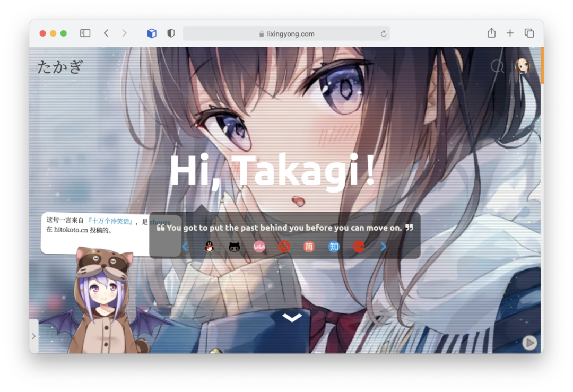Open the Jianshu social icon
Image resolution: width=573 pixels, height=392 pixels.
pos(309,247)
